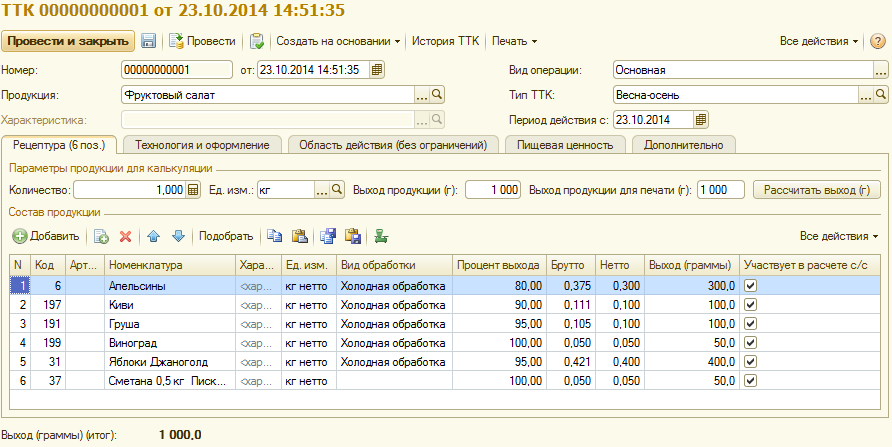The image size is (892, 447).
Task: Open the Пищевая ценность tab
Action: pos(565,145)
